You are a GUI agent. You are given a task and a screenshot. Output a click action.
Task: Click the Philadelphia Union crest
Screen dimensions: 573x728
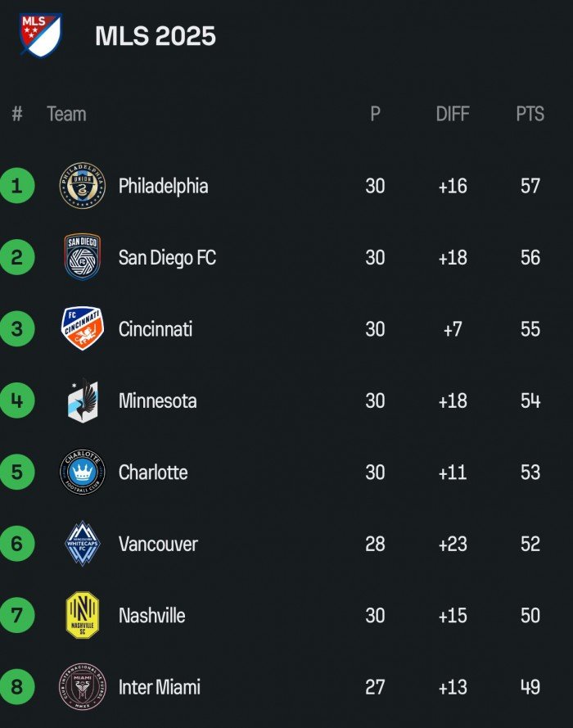point(82,186)
